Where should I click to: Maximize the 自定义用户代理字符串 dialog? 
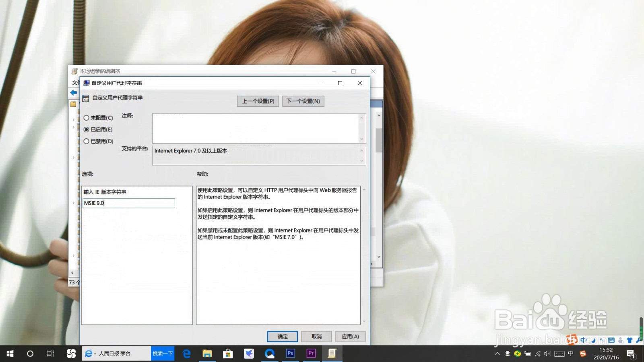point(340,83)
